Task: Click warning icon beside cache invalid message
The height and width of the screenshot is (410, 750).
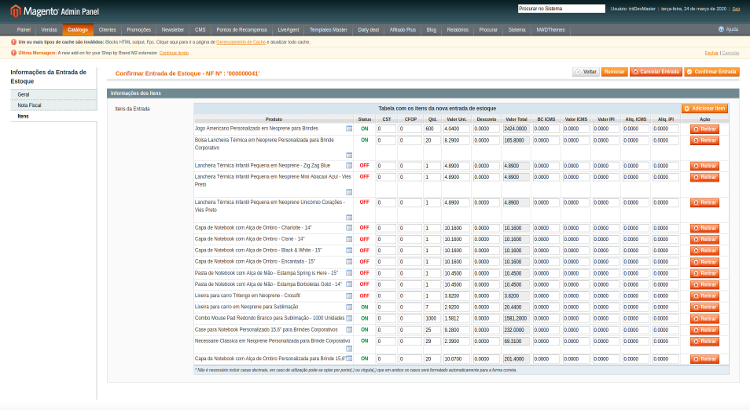Action: [13, 42]
